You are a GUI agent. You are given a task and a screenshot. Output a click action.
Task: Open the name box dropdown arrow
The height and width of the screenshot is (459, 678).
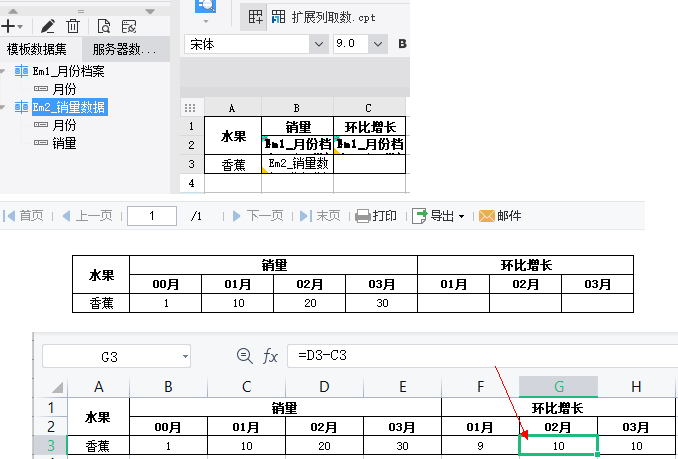185,357
